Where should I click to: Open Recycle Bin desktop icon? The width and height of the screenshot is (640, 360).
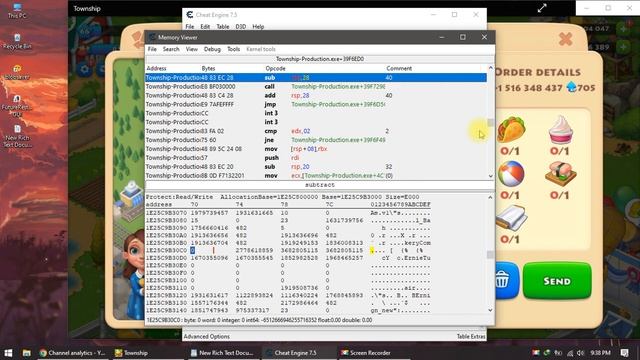(17, 42)
